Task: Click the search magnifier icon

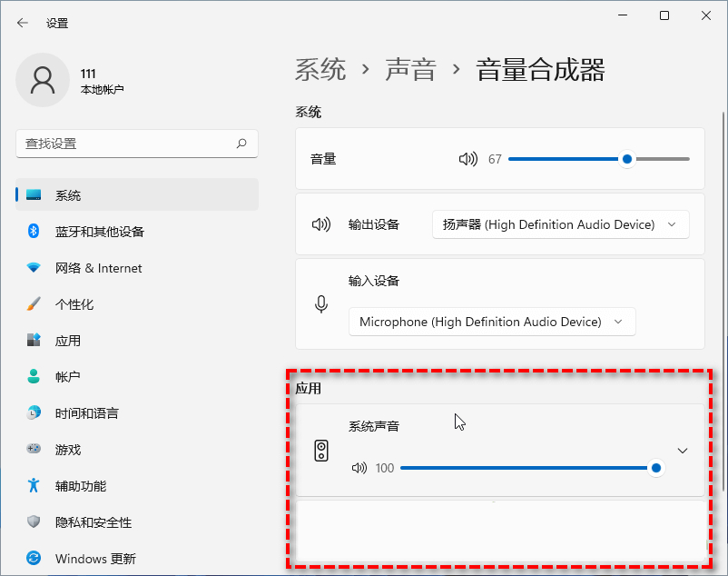Action: point(241,144)
